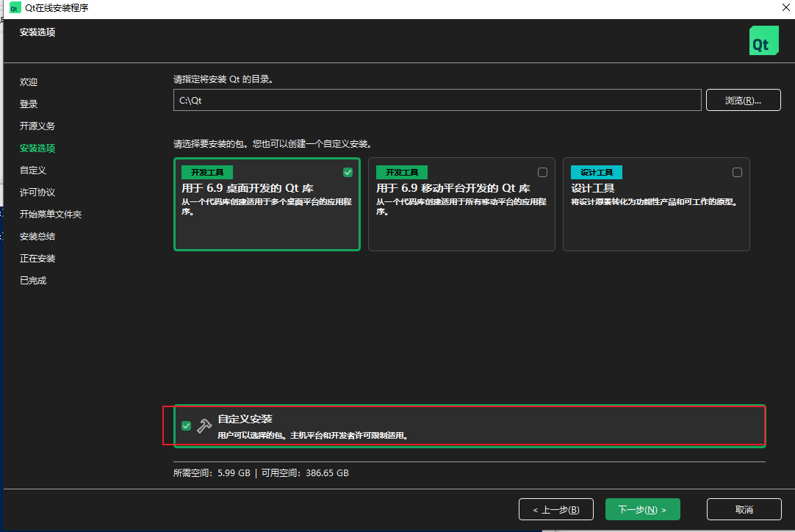Enable the 设计工具 package checkbox

[x=737, y=173]
